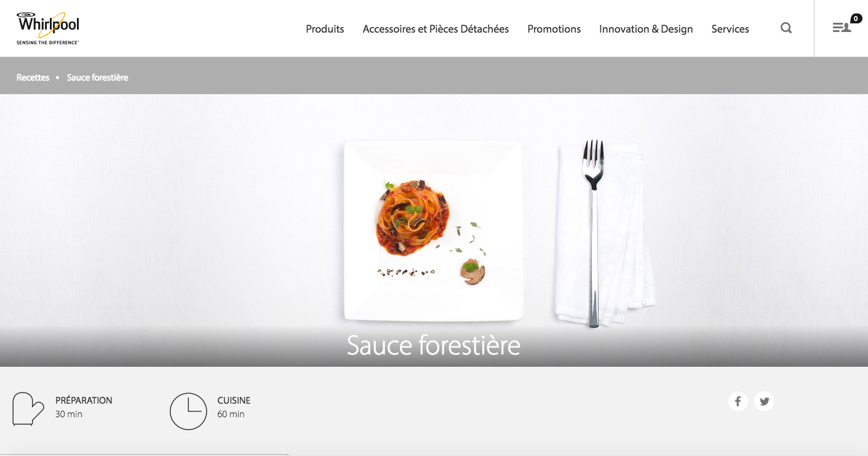Viewport: 868px width, 456px height.
Task: Share recipe on Twitter
Action: point(764,401)
